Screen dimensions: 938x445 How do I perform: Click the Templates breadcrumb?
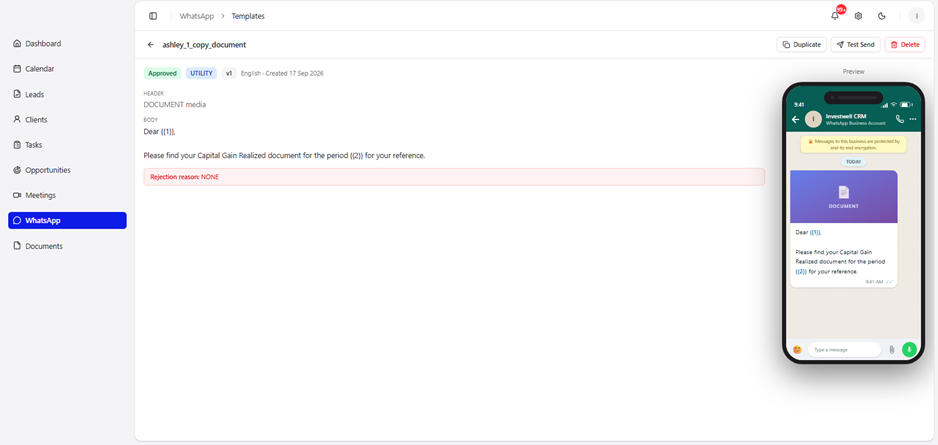pyautogui.click(x=248, y=16)
